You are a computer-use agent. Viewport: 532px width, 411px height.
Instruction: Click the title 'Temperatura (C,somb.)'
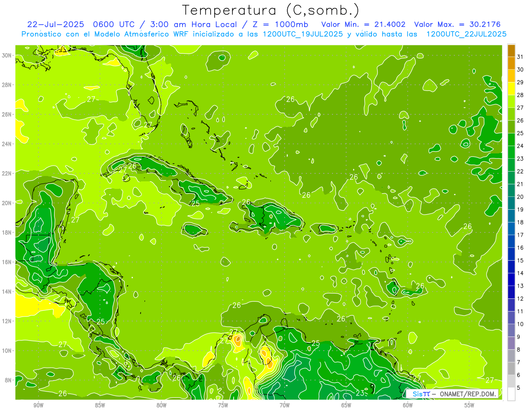(271, 10)
